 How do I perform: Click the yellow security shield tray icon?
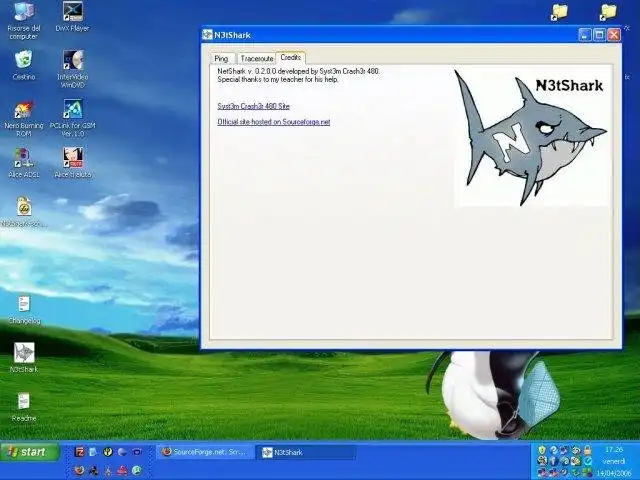pos(542,450)
